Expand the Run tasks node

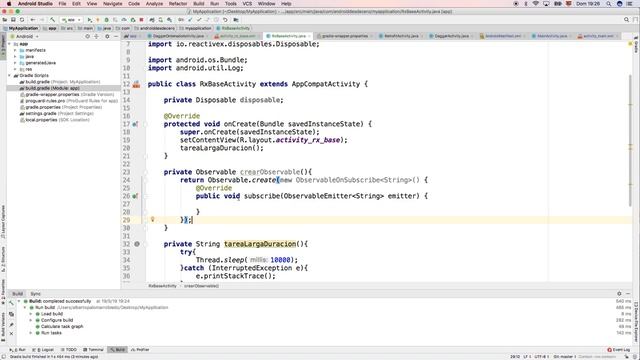click(31, 333)
